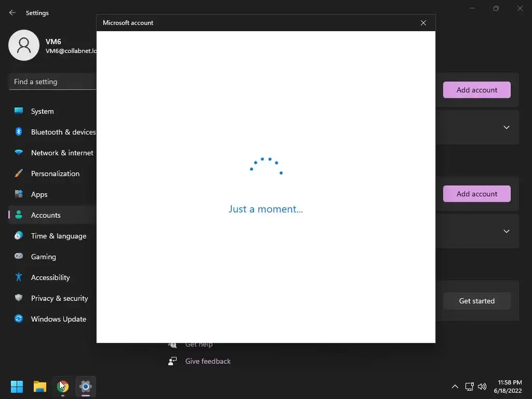Click the Give feedback link
The width and height of the screenshot is (532, 399).
point(208,361)
